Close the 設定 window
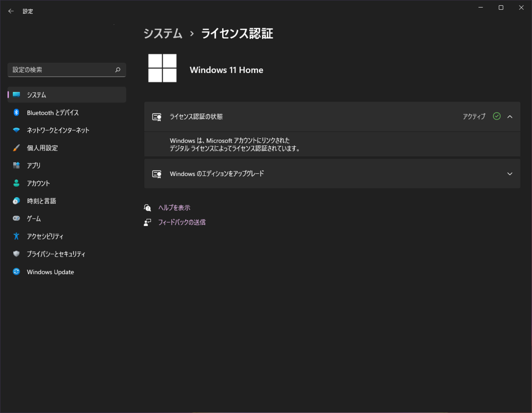532x413 pixels. pyautogui.click(x=521, y=8)
